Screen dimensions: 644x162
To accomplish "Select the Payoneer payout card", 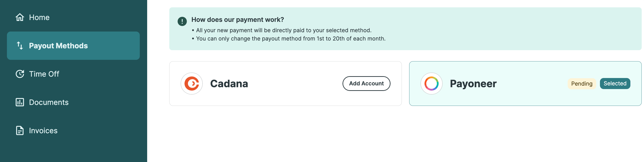I will (x=525, y=84).
